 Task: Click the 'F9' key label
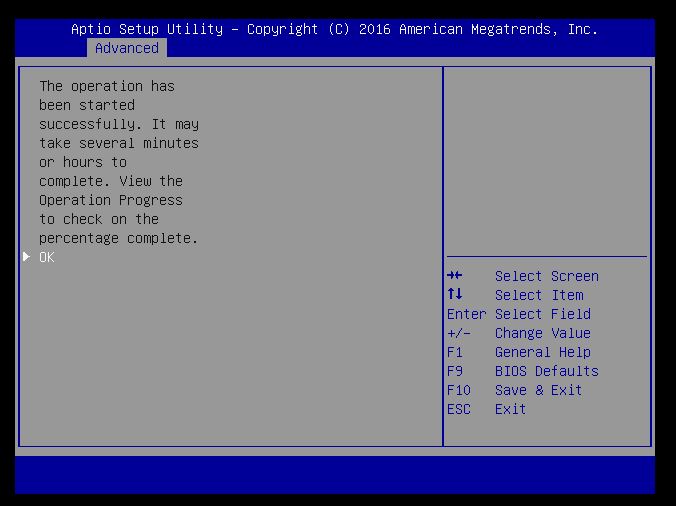455,371
